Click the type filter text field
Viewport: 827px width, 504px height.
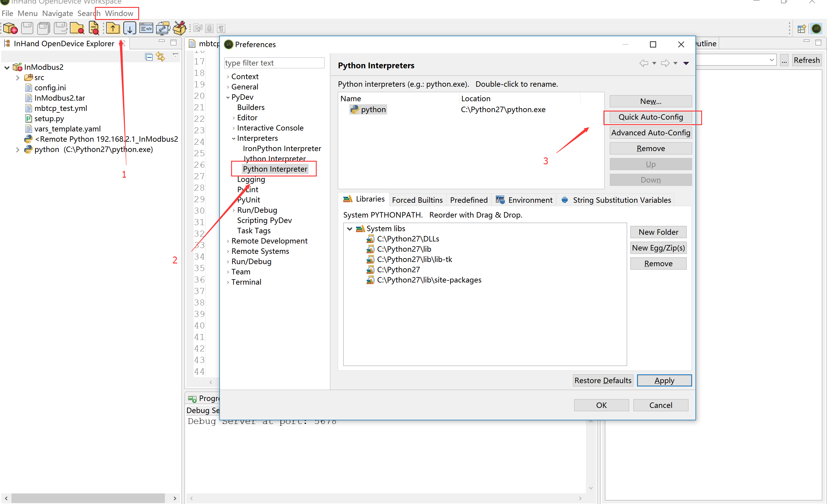pos(274,63)
